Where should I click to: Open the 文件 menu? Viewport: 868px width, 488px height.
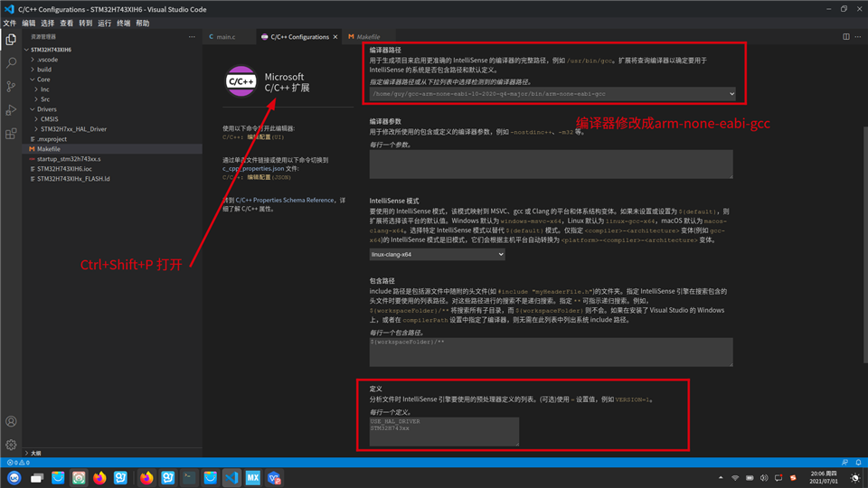9,23
